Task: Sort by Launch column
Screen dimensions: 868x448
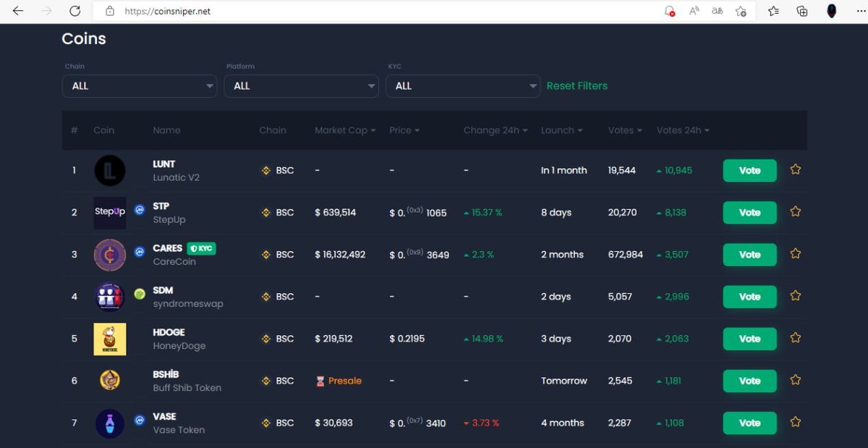Action: [x=562, y=130]
